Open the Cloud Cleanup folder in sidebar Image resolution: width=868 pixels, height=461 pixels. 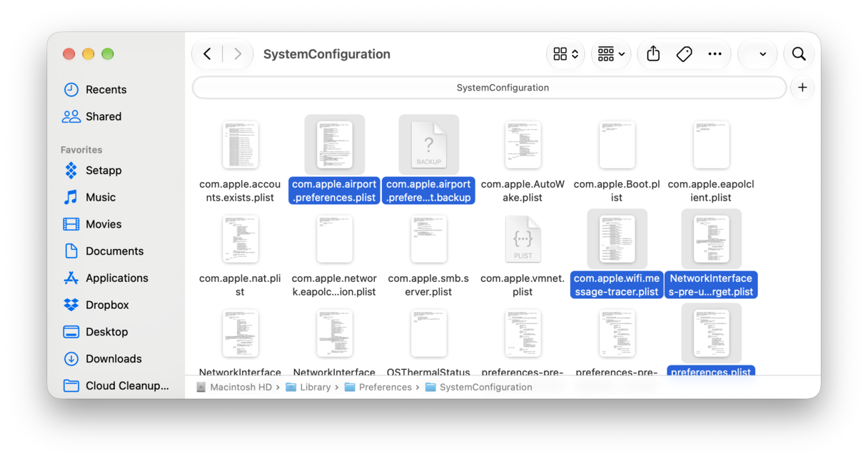click(127, 386)
